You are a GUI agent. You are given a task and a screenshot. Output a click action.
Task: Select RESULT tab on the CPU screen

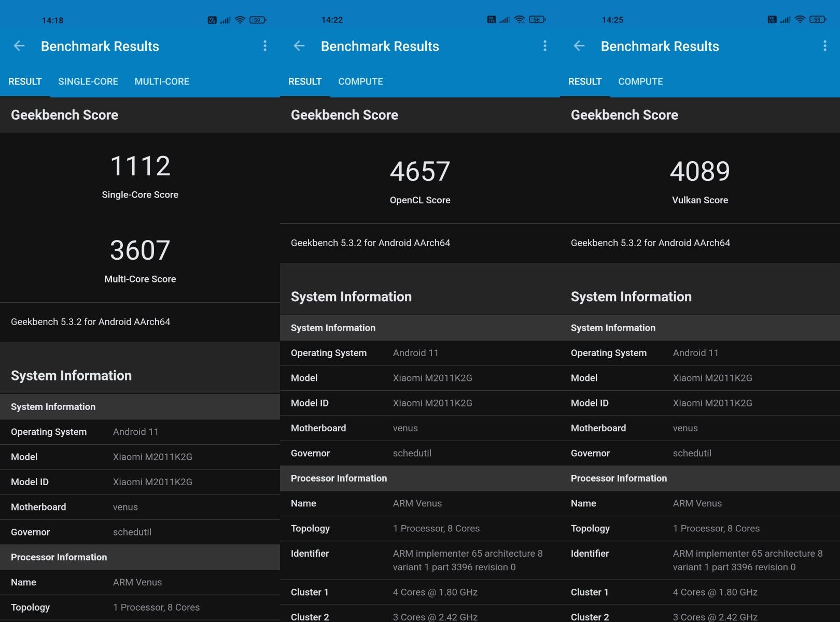click(25, 81)
